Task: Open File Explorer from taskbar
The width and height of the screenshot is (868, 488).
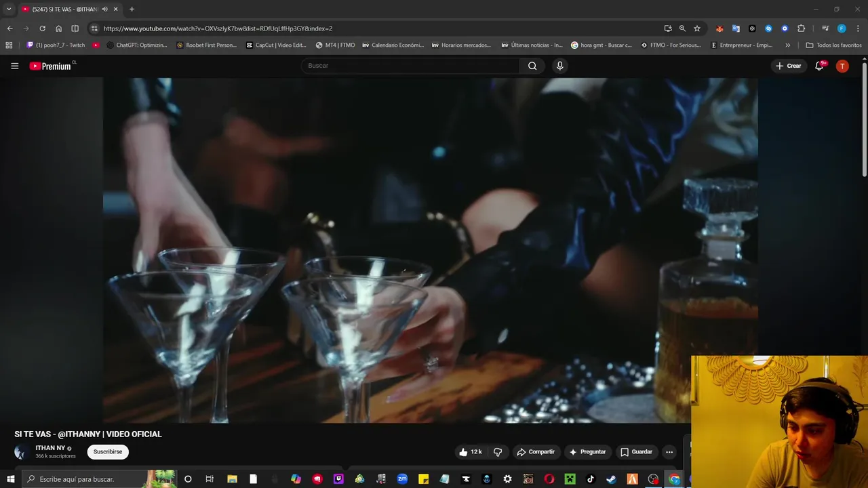Action: (x=231, y=479)
